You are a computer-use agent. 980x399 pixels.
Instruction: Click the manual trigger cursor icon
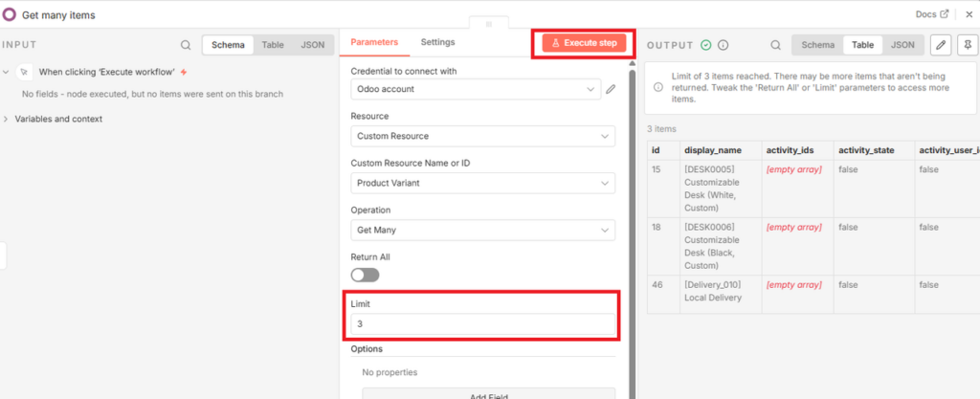click(x=24, y=72)
